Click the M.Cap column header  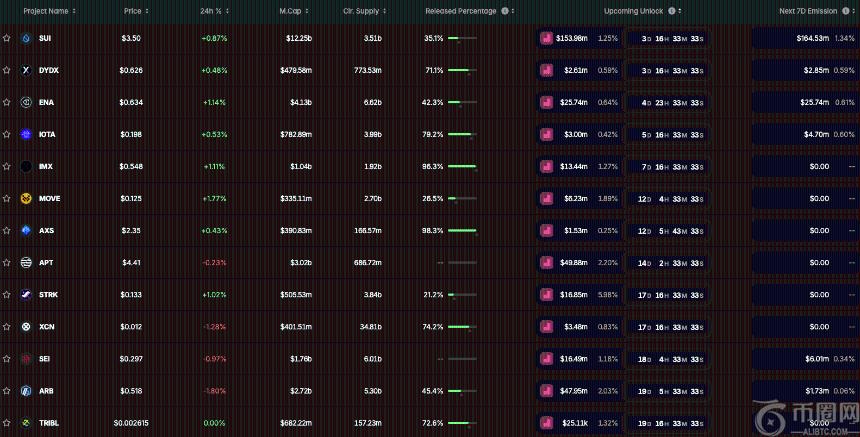tap(294, 11)
